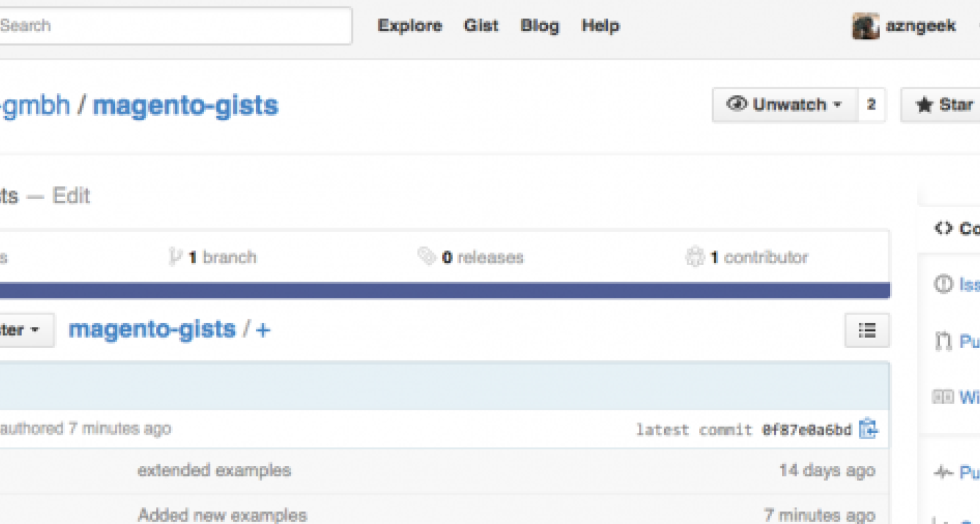Click the aznqeek user avatar
Viewport: 980px width, 524px height.
click(866, 26)
